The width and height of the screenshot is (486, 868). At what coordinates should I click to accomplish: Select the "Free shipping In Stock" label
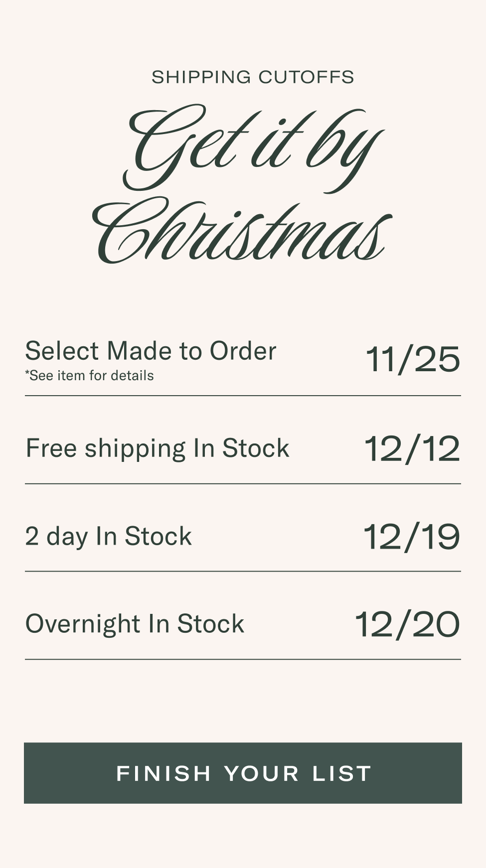pyautogui.click(x=158, y=448)
